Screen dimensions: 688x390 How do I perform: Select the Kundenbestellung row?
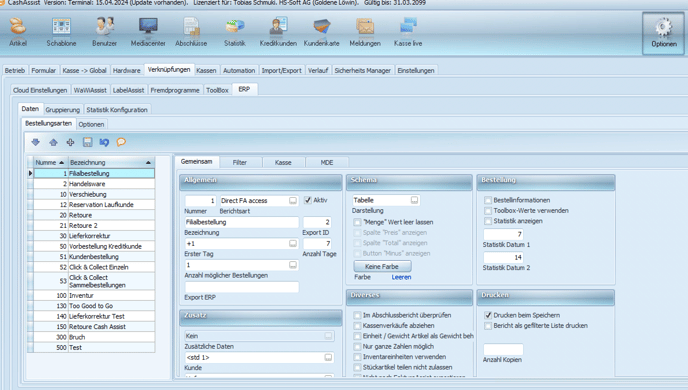point(94,257)
